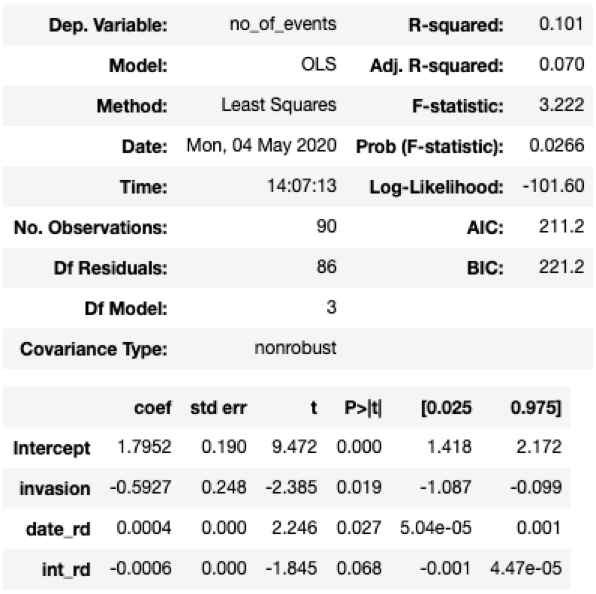Image resolution: width=596 pixels, height=594 pixels.
Task: Select the OLS model value
Action: click(x=319, y=65)
